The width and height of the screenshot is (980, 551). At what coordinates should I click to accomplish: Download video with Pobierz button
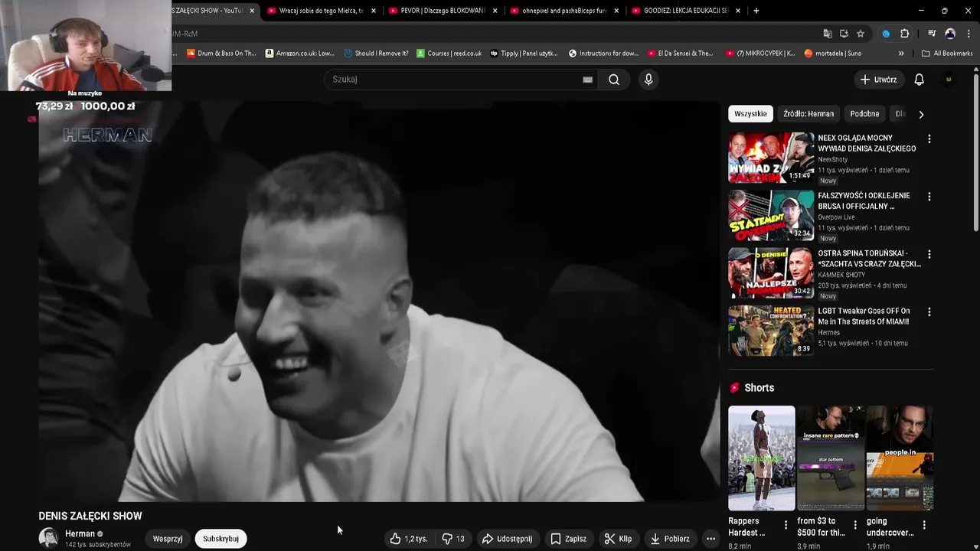click(670, 539)
